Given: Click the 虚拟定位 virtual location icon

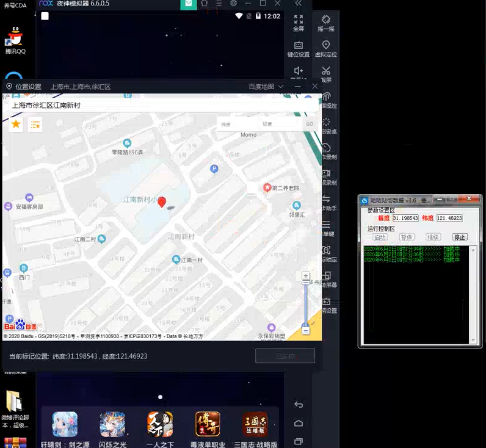Looking at the screenshot, I should point(326,48).
